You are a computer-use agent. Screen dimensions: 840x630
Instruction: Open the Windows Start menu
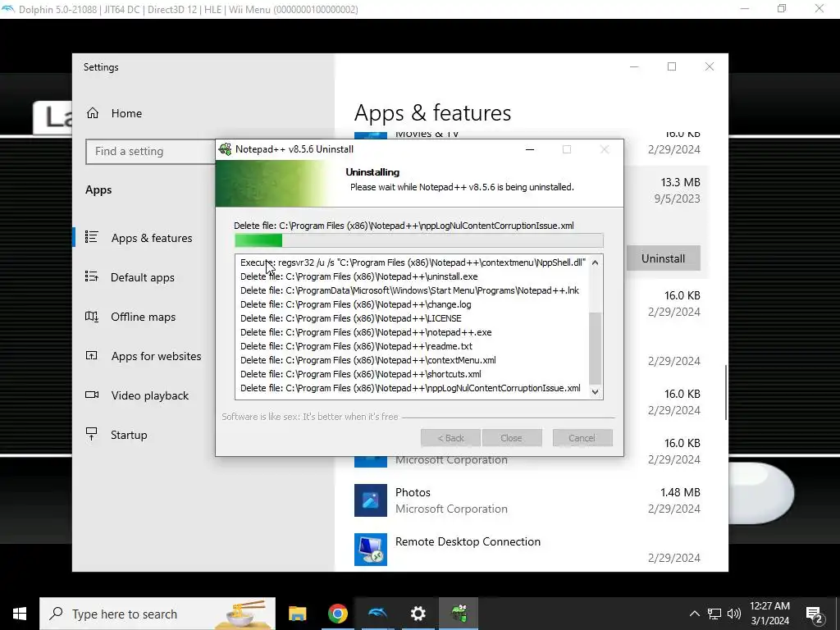(20, 614)
